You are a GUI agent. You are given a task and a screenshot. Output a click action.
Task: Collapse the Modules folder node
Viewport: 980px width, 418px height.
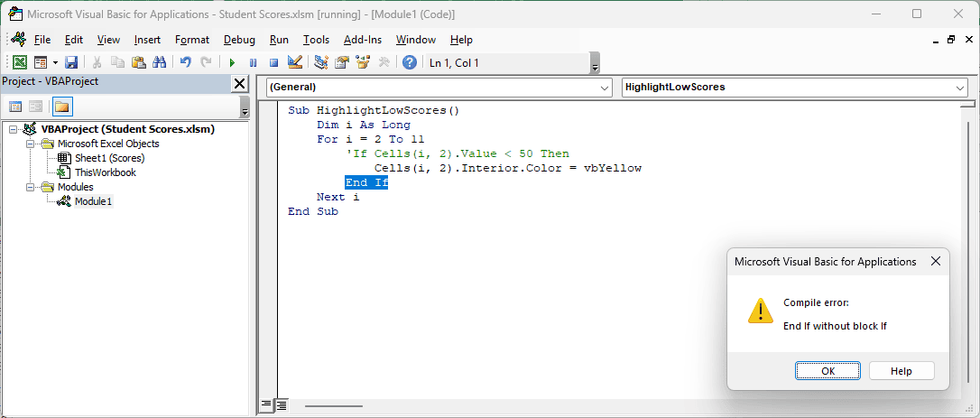click(30, 187)
